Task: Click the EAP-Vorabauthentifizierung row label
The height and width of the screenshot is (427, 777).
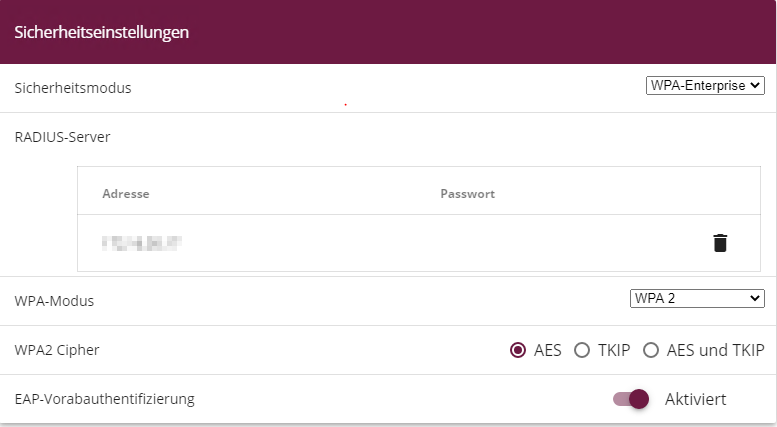Action: (x=104, y=399)
